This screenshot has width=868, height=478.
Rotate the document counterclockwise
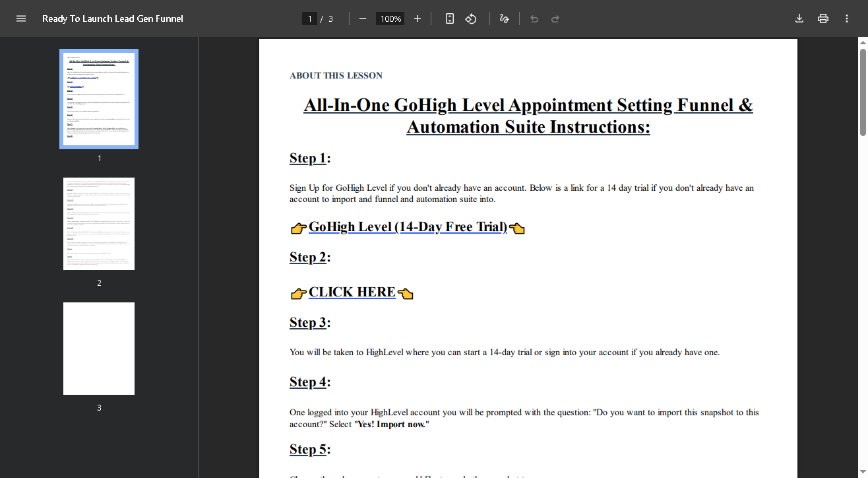point(471,18)
